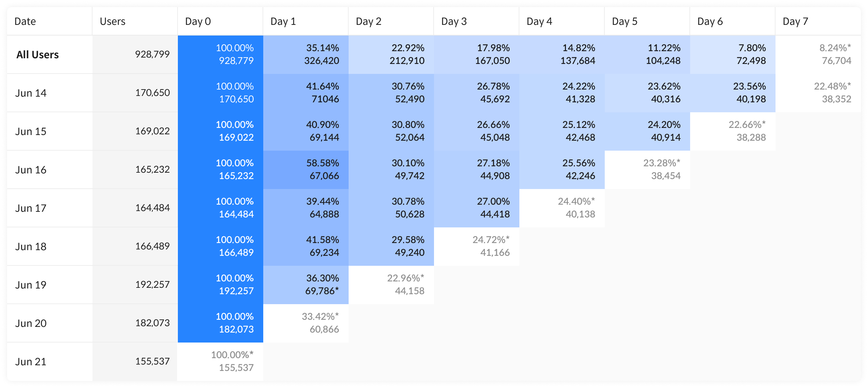This screenshot has height=388, width=868.
Task: Select the Day 3 column header
Action: (x=454, y=21)
